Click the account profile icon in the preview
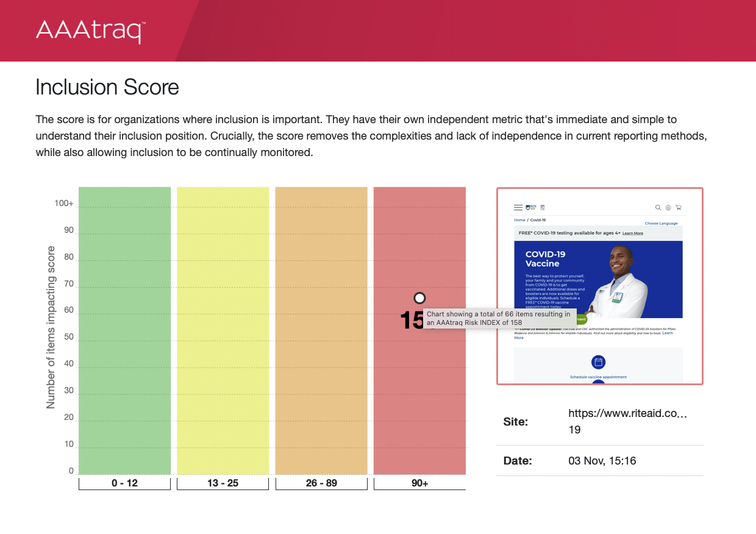This screenshot has height=534, width=756. pos(668,208)
